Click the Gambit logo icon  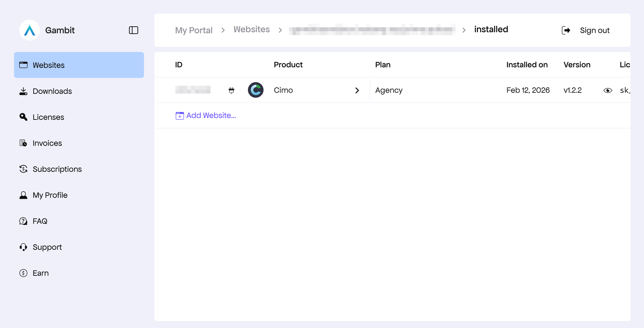(30, 30)
